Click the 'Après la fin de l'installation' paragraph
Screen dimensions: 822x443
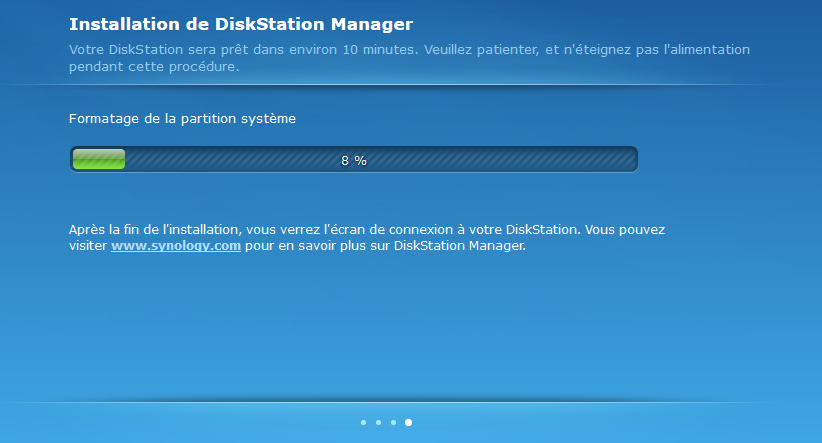[x=367, y=237]
